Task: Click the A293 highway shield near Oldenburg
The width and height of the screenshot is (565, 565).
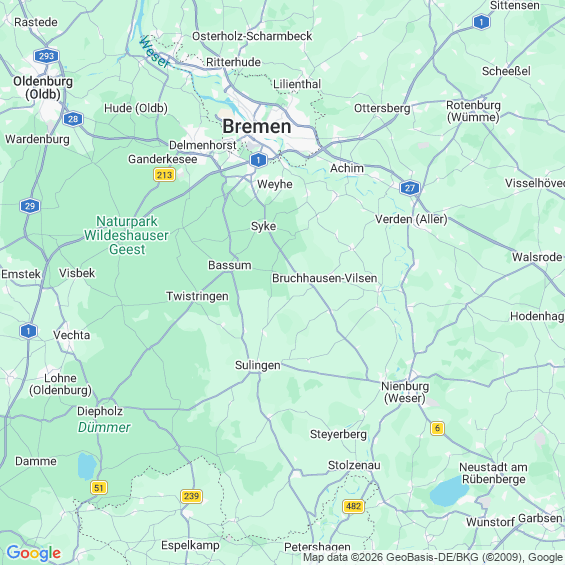Action: pos(46,56)
